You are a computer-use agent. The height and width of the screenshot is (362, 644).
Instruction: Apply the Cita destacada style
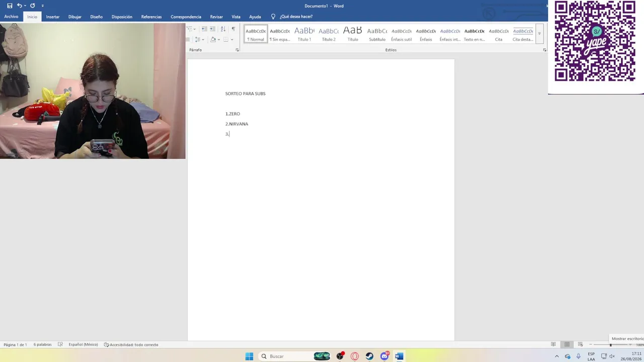click(x=523, y=34)
